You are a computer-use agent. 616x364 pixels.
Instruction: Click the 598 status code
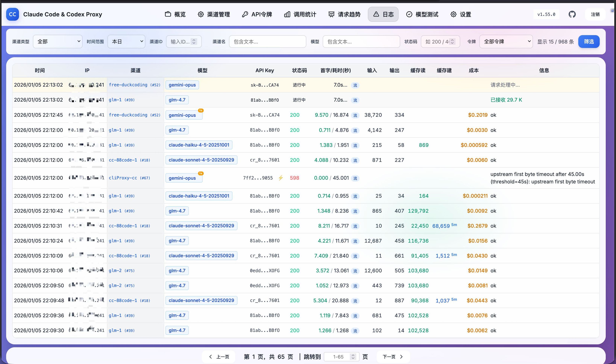tap(294, 178)
